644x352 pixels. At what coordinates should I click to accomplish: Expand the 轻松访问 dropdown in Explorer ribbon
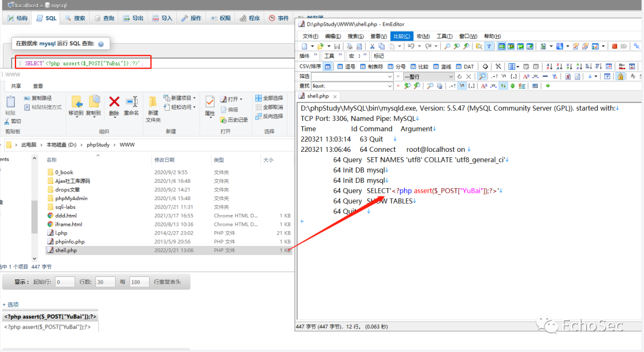pos(194,107)
